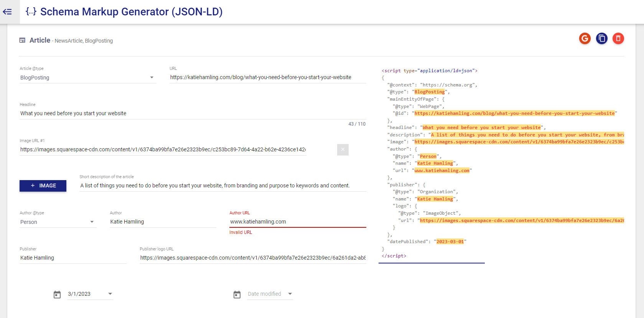Viewport: 644px width, 318px height.
Task: Click the highlighted headline value in JSON code
Action: click(482, 128)
